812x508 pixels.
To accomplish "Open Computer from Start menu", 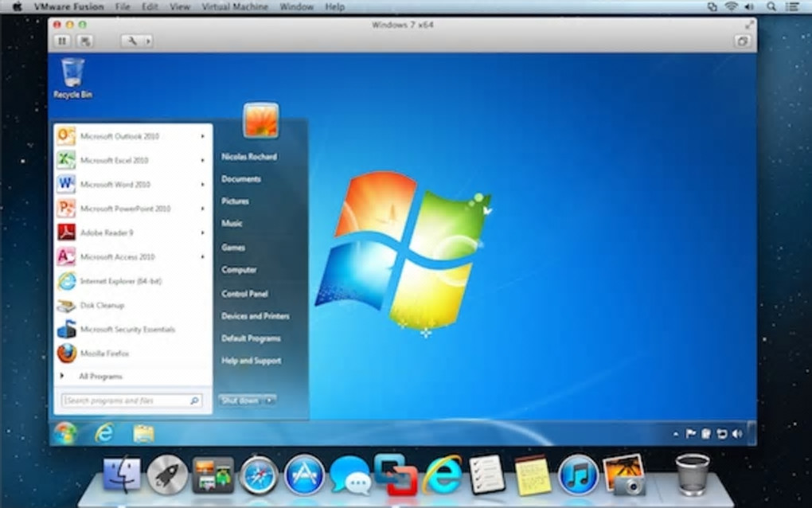I will coord(239,270).
